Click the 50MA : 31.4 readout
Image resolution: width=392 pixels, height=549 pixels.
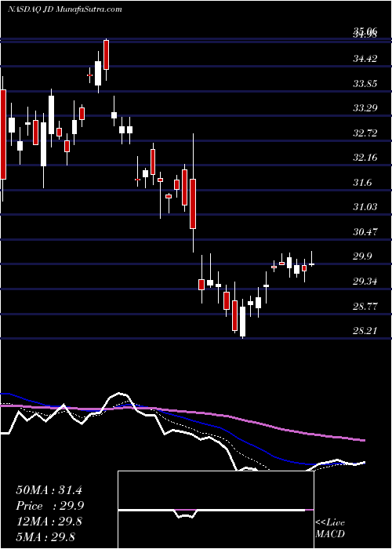49,490
